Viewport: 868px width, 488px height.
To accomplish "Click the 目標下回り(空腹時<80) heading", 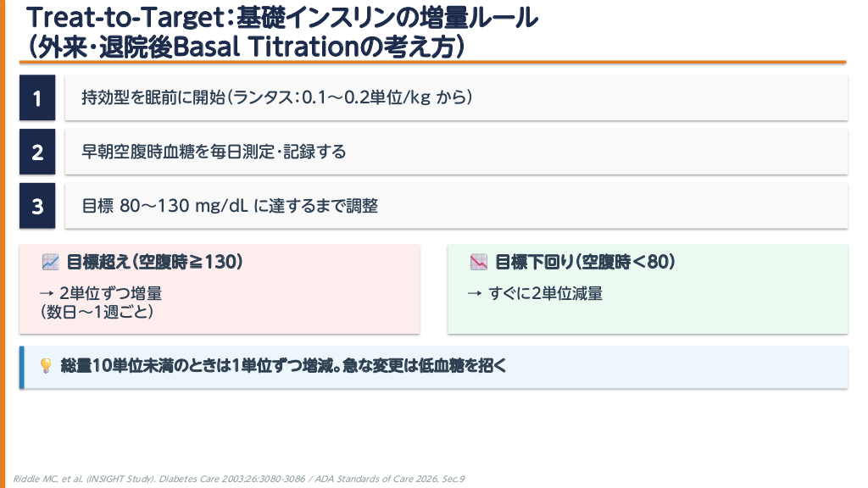I will (x=585, y=263).
